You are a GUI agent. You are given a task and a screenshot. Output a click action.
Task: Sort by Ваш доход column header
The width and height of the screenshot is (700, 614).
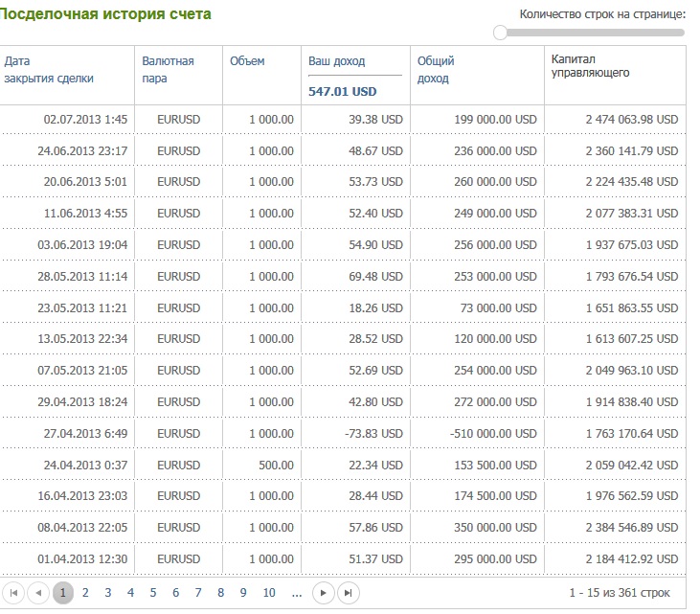tap(337, 61)
